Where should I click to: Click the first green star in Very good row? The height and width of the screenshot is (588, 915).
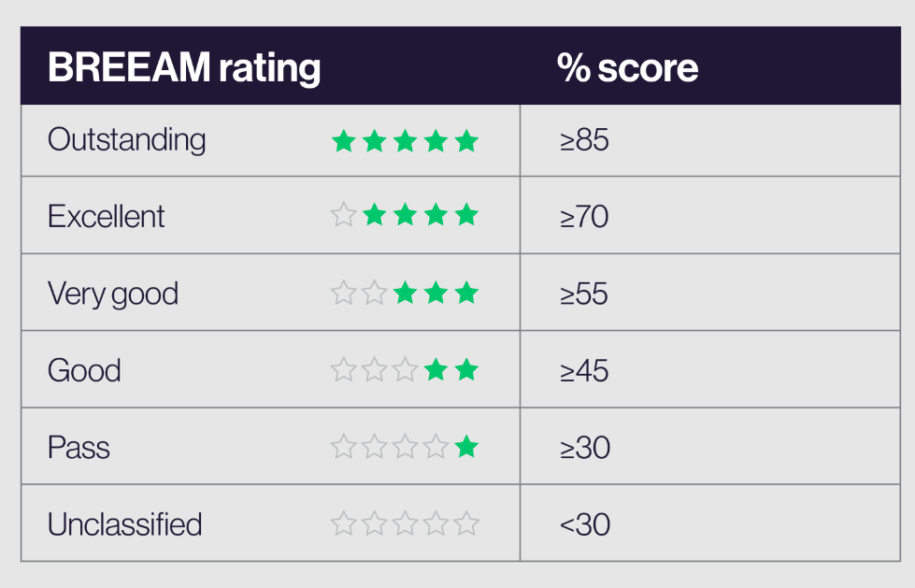pyautogui.click(x=405, y=294)
